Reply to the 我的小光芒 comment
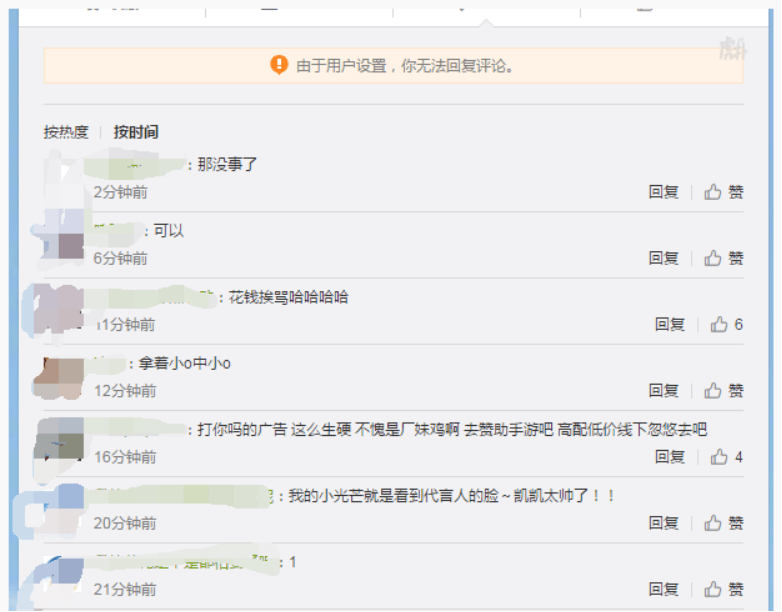This screenshot has height=612, width=782. [x=663, y=523]
